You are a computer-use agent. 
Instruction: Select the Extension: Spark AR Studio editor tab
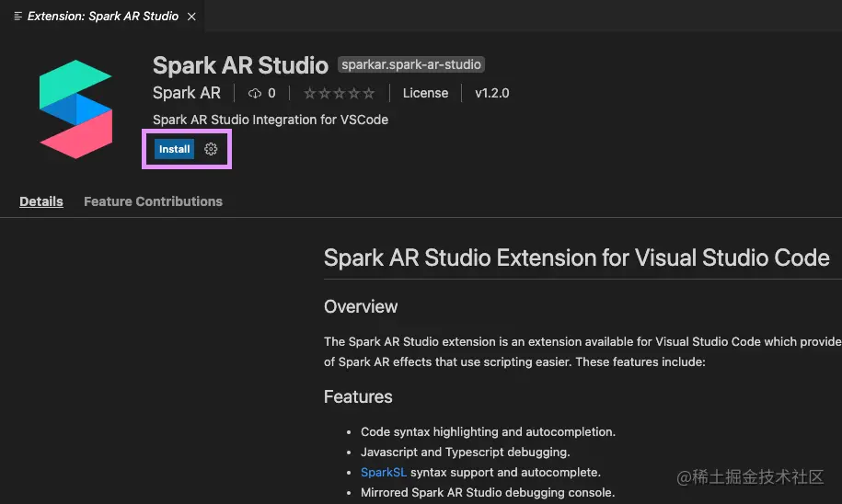pyautogui.click(x=102, y=17)
